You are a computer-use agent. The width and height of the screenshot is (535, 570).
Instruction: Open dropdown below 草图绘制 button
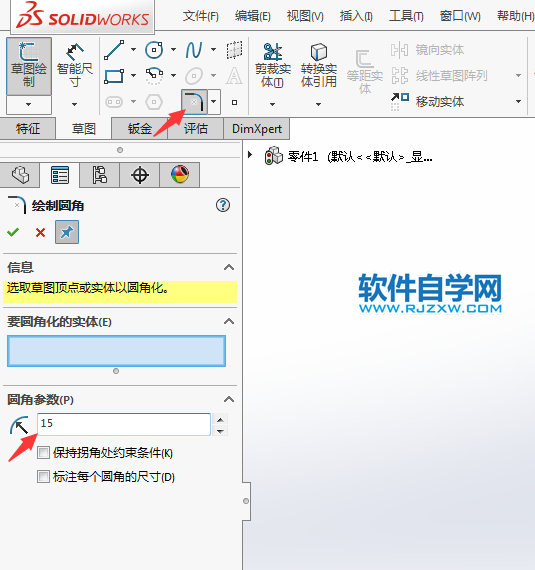(x=29, y=105)
